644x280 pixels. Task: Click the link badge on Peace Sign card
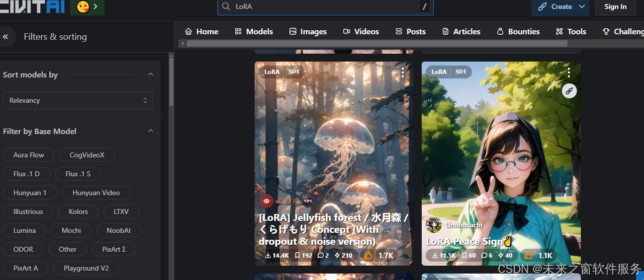[x=569, y=91]
